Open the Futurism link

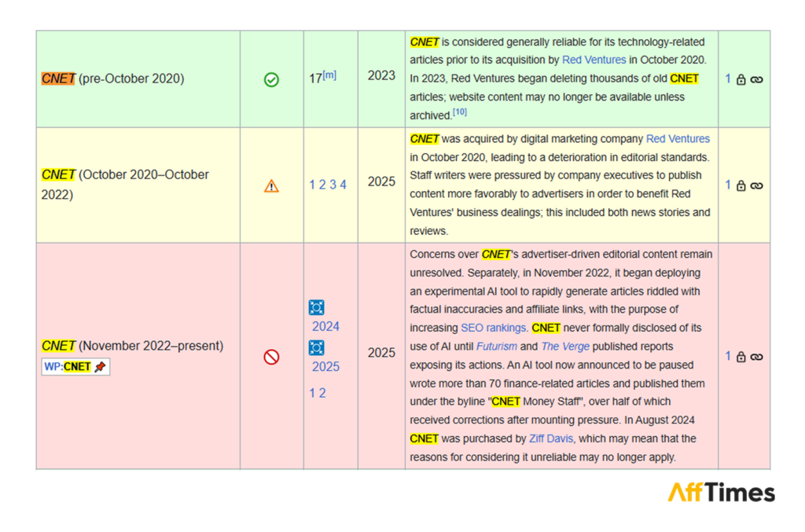coord(497,347)
